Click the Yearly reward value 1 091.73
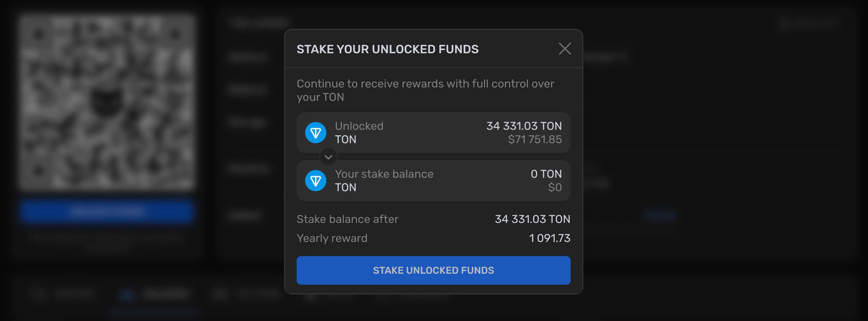 [x=549, y=238]
